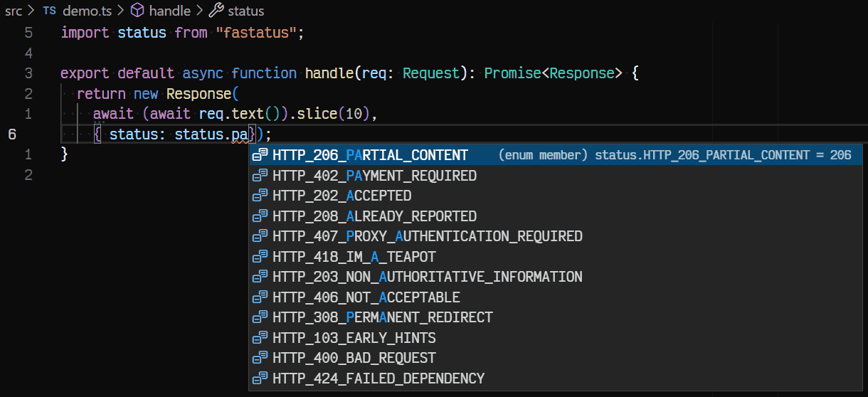The width and height of the screenshot is (868, 397).
Task: Click the enum member detail text
Action: [674, 155]
